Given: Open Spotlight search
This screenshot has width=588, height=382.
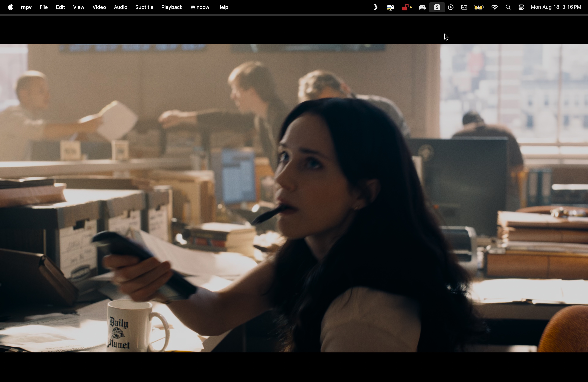Looking at the screenshot, I should tap(508, 7).
